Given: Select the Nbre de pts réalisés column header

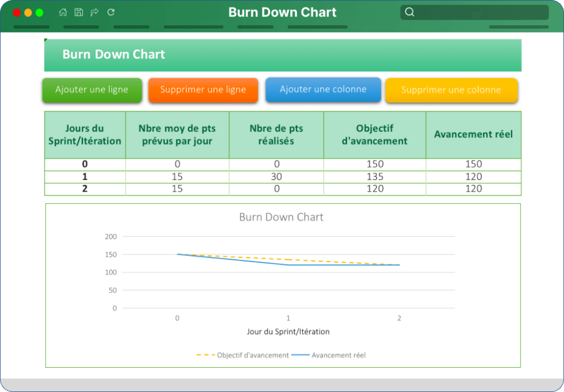Looking at the screenshot, I should coord(276,135).
